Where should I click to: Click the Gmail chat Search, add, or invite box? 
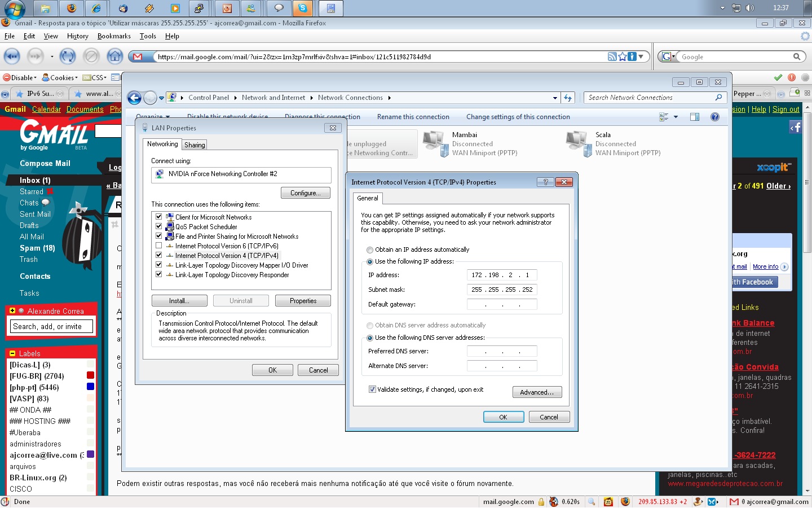click(51, 326)
